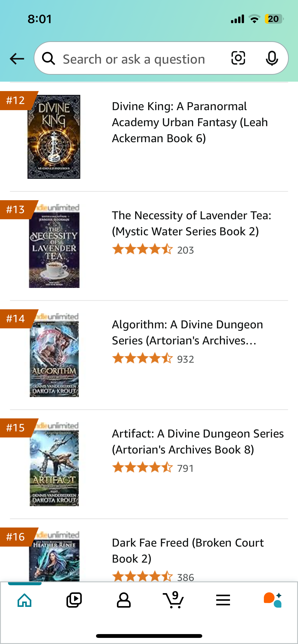The height and width of the screenshot is (644, 298).
Task: Go to the Home tab
Action: [24, 600]
